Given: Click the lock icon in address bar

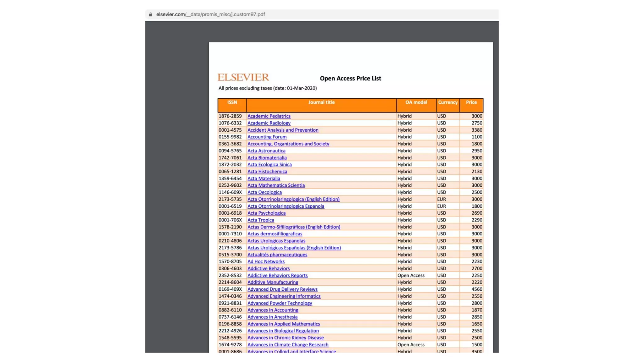Looking at the screenshot, I should tap(151, 14).
